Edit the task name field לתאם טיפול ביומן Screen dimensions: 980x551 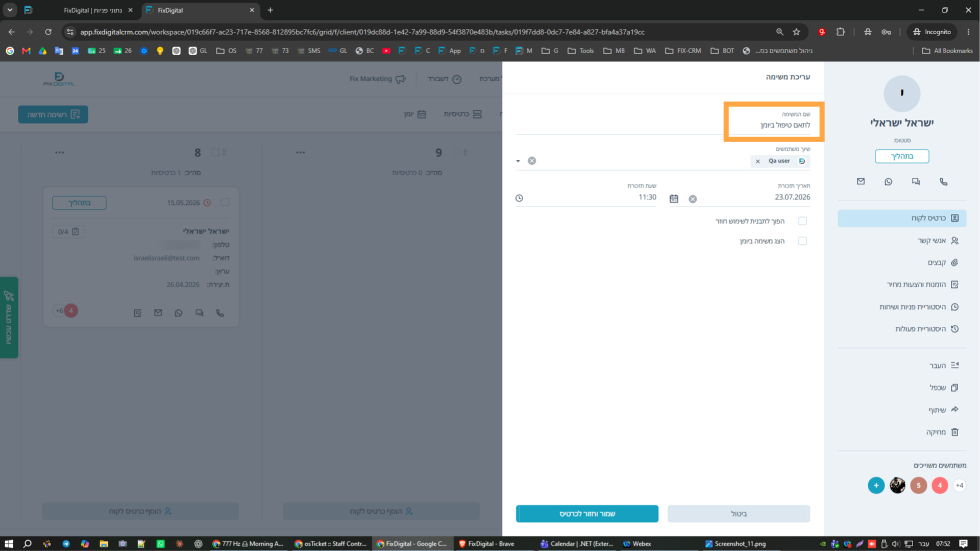click(x=663, y=125)
